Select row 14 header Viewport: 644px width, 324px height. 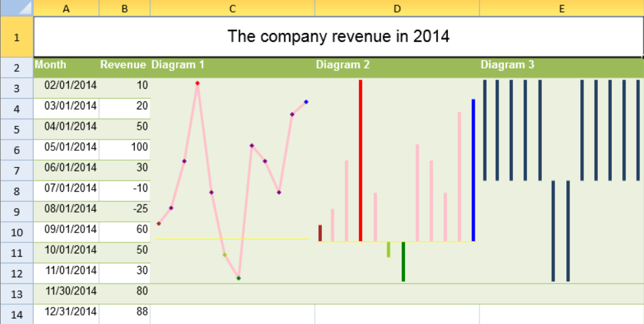coord(16,314)
